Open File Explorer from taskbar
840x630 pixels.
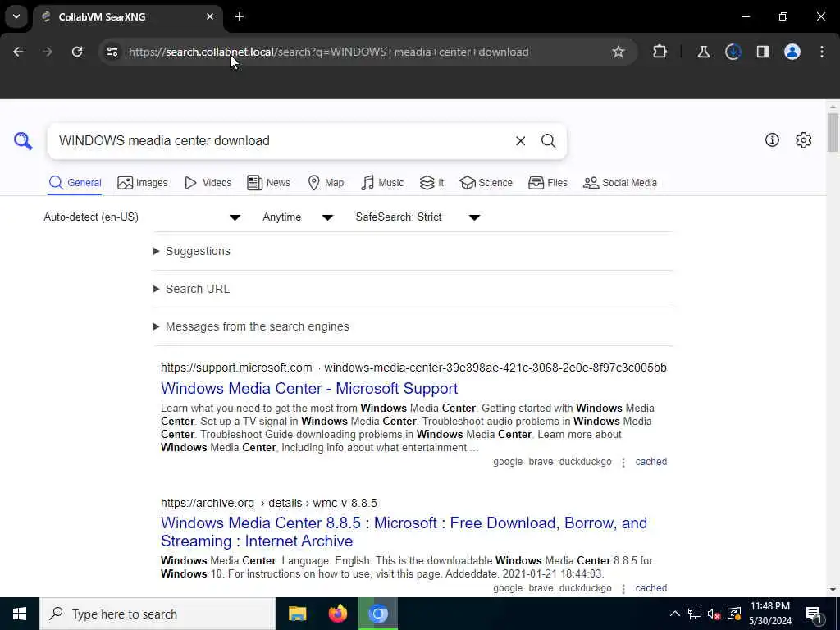pos(297,614)
